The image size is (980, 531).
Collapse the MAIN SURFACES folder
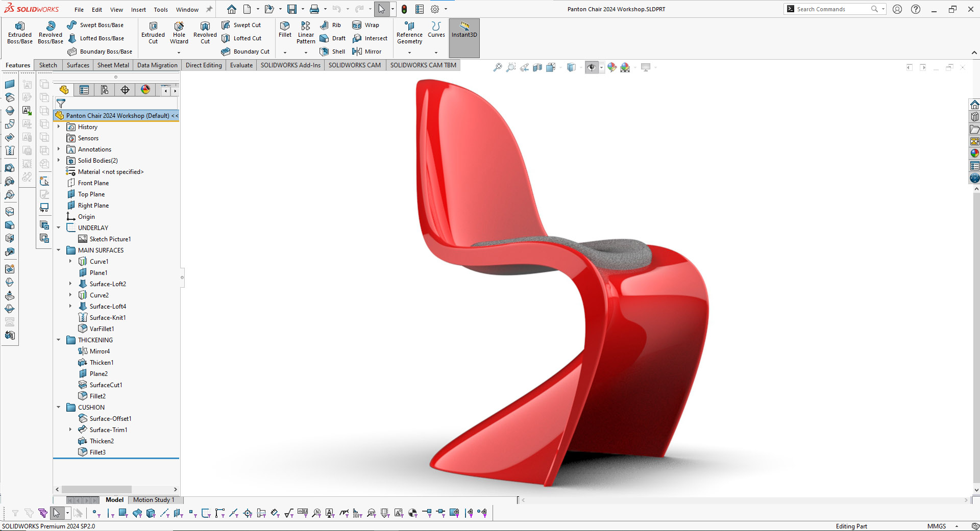(59, 250)
